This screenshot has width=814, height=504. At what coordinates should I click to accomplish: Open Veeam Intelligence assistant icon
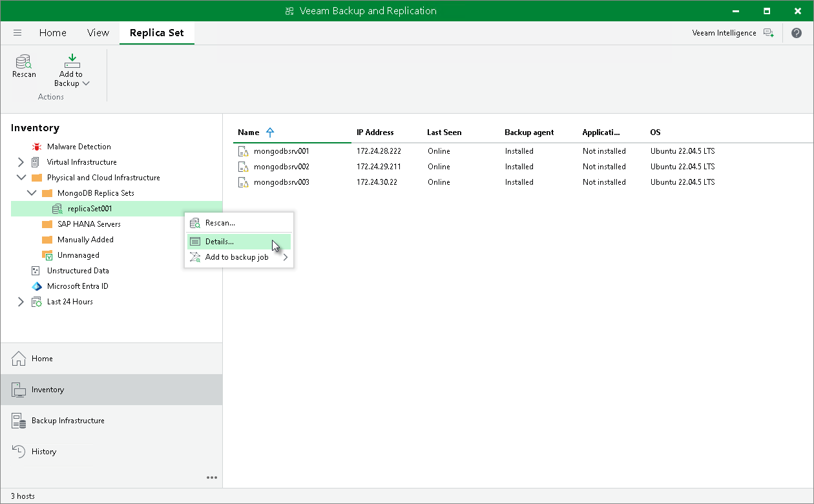[768, 33]
